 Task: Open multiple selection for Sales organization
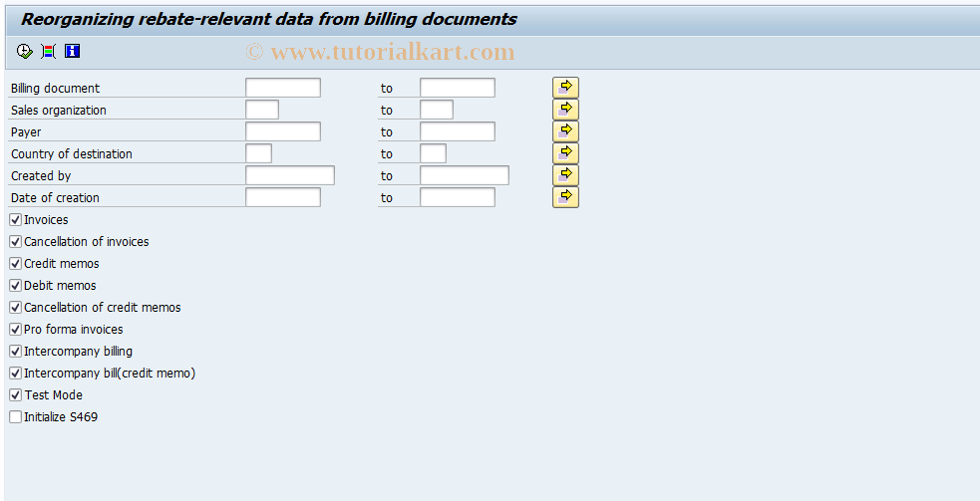[565, 110]
